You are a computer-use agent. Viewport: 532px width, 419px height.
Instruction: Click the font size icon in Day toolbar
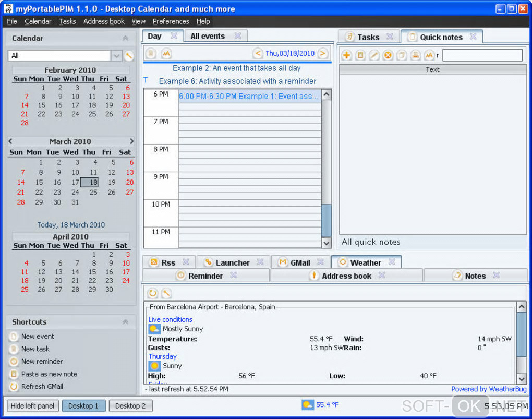(x=166, y=53)
